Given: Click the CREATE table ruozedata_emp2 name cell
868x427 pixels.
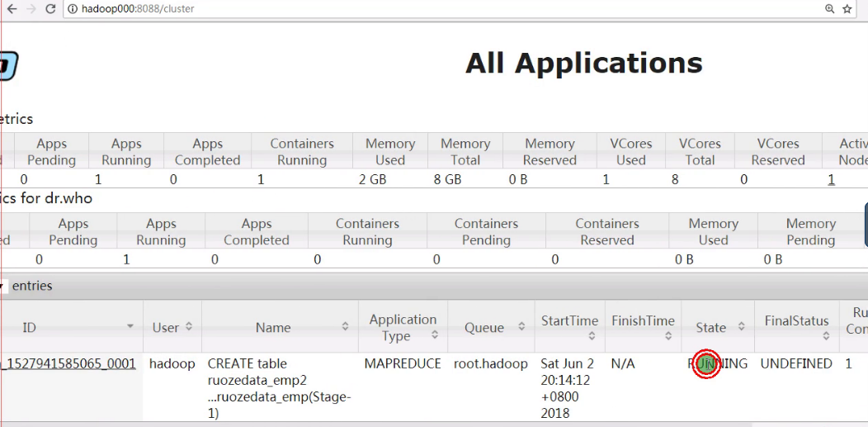Looking at the screenshot, I should coord(280,388).
